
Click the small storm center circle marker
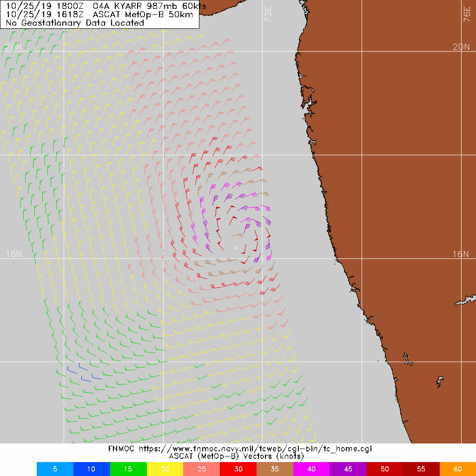[x=236, y=247]
